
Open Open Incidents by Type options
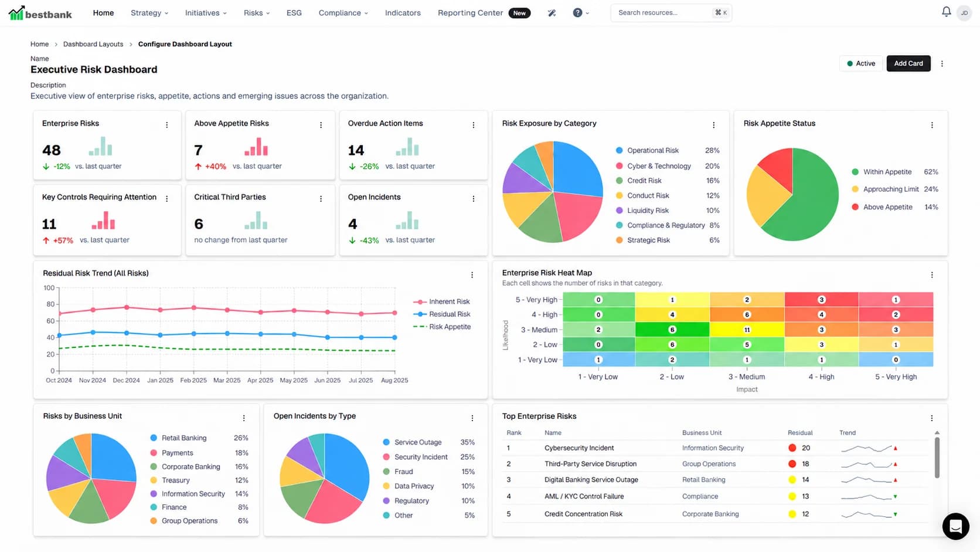(x=472, y=418)
